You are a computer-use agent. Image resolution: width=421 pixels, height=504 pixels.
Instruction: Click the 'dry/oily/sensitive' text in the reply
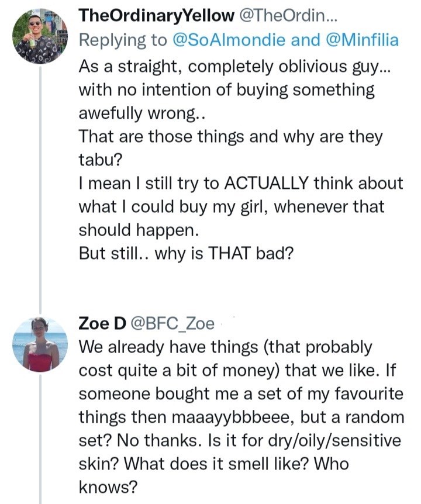click(x=334, y=441)
